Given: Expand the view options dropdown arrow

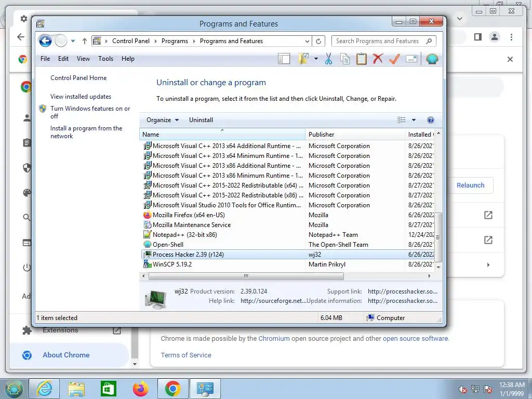Looking at the screenshot, I should [414, 120].
